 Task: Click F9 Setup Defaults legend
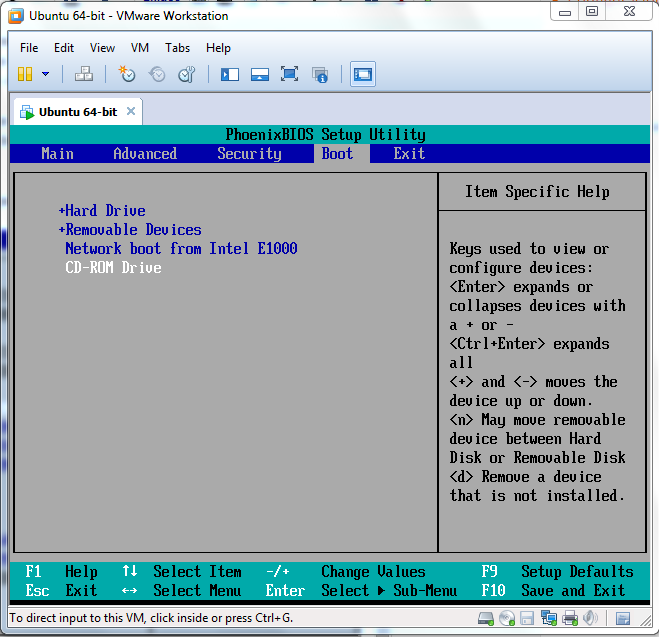557,571
